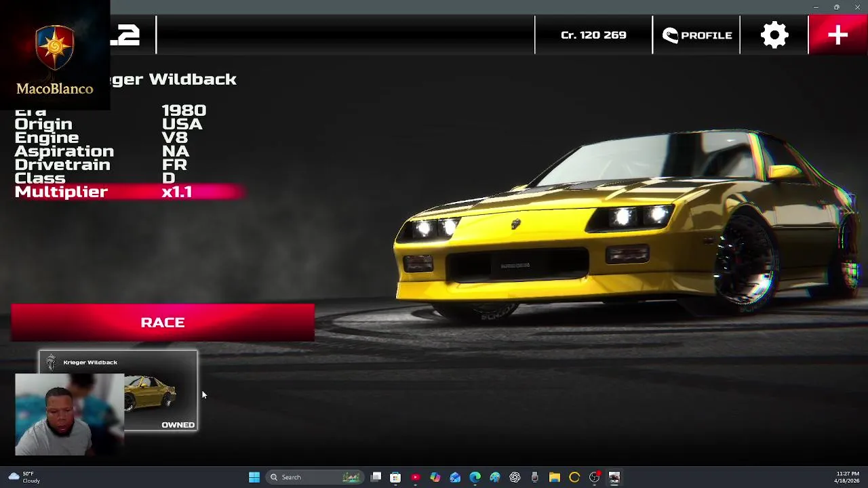The width and height of the screenshot is (868, 488).
Task: Click the Drivetrain FR value
Action: 174,165
